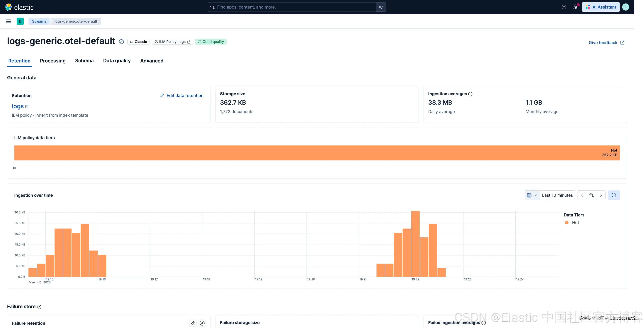The image size is (644, 328).
Task: Switch to the Data quality tab
Action: (117, 61)
